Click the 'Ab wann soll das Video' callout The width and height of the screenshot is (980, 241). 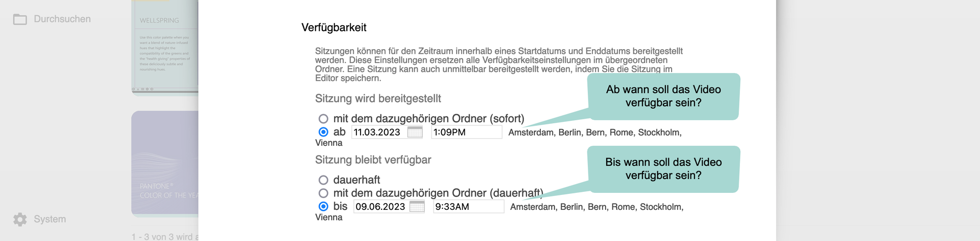coord(663,96)
